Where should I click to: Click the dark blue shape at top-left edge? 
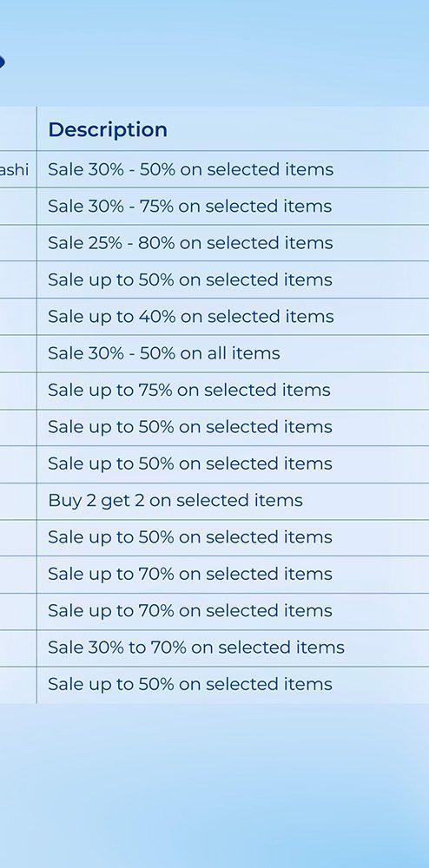click(x=2, y=62)
